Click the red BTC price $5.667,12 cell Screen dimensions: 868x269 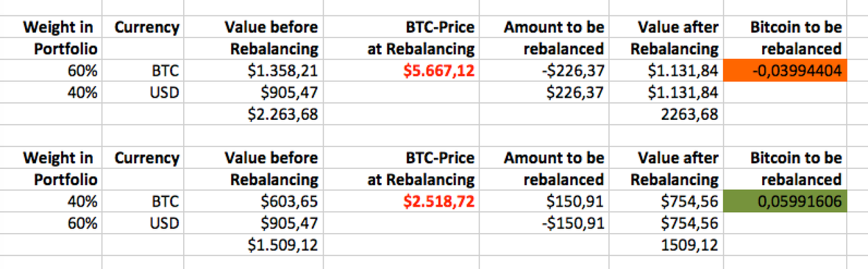(401, 70)
